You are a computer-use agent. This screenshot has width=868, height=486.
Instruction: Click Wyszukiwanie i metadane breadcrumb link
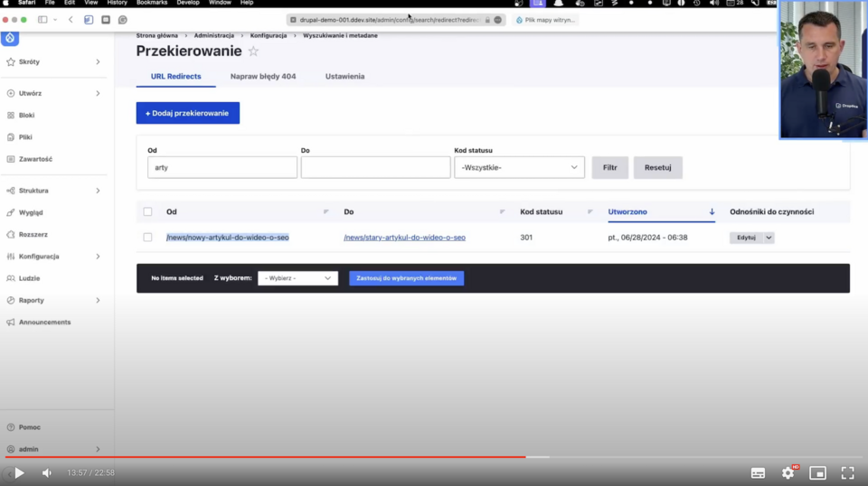[340, 35]
